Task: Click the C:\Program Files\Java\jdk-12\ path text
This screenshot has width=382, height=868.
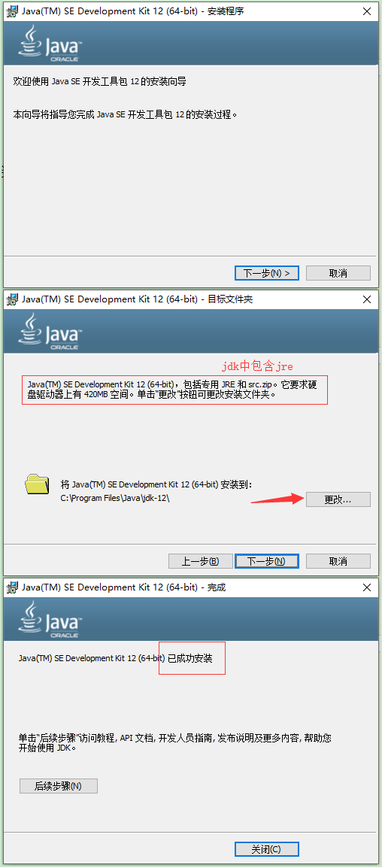Action: (114, 498)
